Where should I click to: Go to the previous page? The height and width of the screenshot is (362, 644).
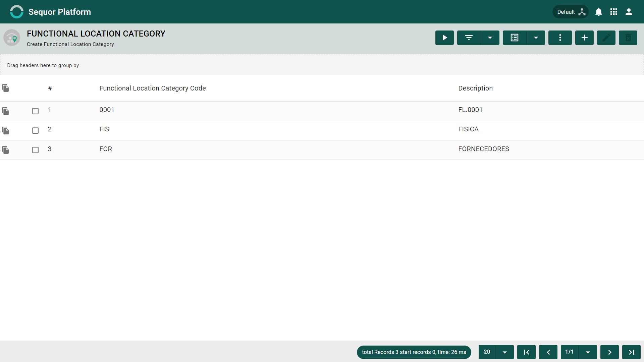[x=548, y=352]
